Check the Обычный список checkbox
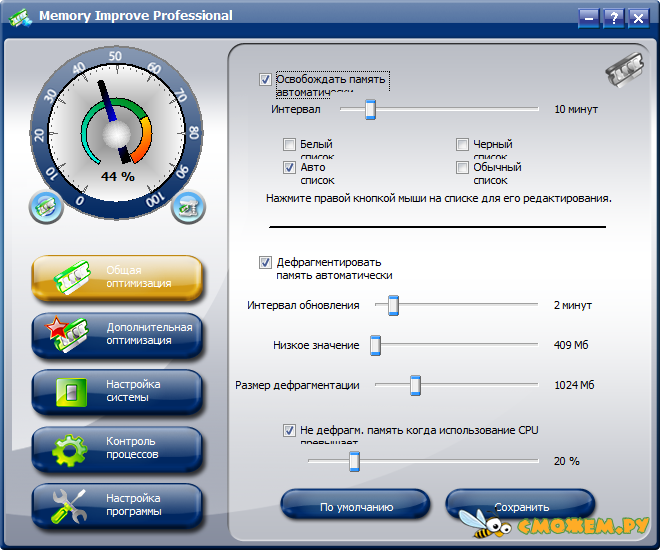660x550 pixels. [x=462, y=167]
